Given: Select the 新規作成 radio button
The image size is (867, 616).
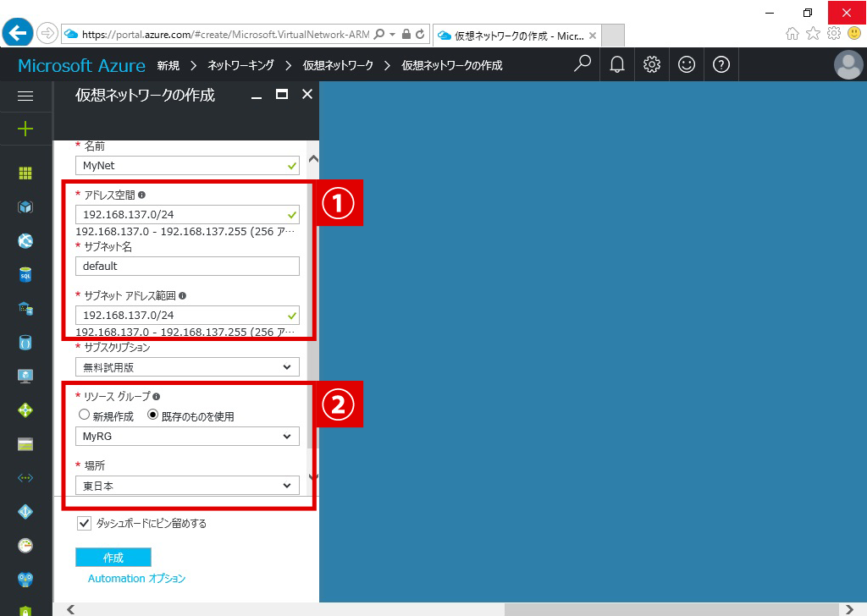Looking at the screenshot, I should coord(84,415).
